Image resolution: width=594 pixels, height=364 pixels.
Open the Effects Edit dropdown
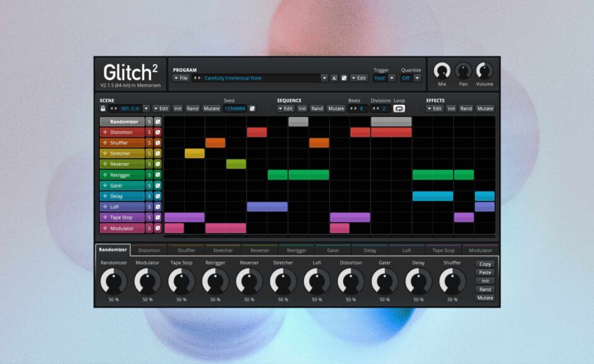point(435,109)
